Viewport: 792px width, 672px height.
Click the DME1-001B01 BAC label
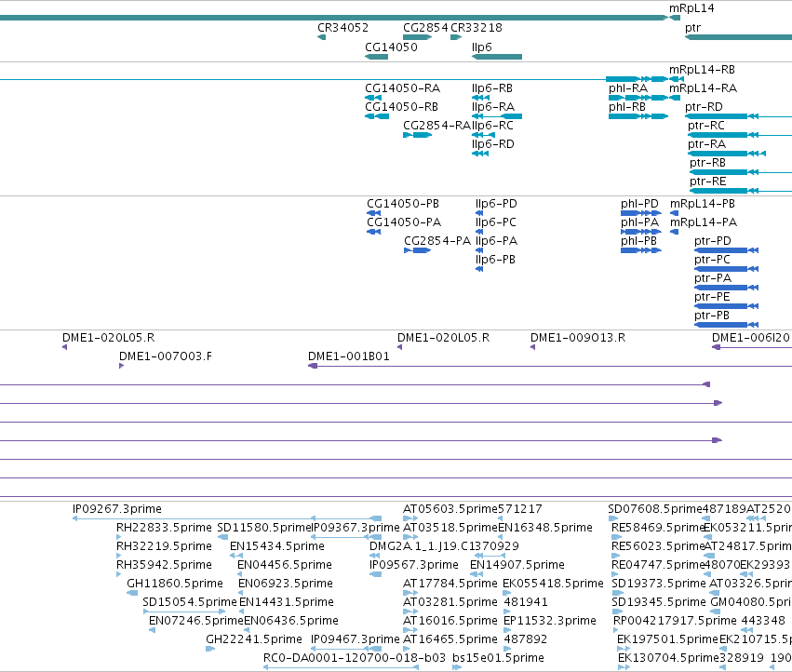pos(349,356)
